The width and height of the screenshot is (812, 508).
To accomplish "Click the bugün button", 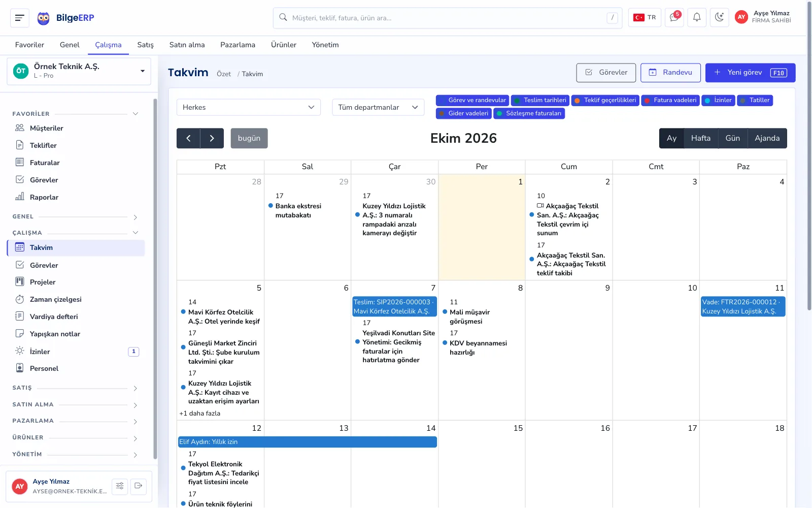I will tap(249, 138).
